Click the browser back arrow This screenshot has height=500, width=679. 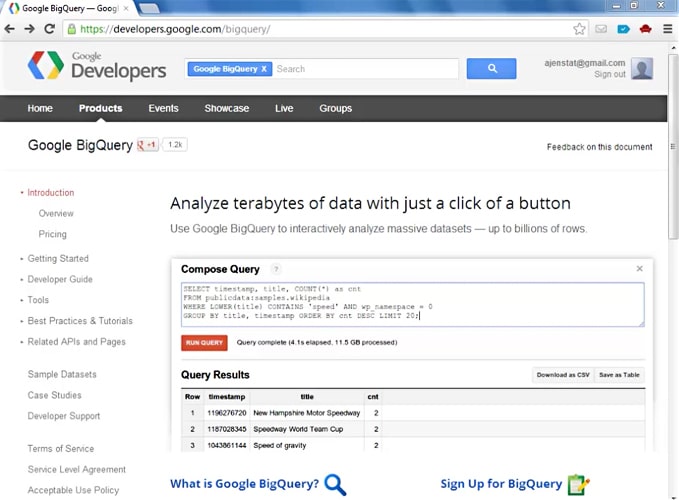click(x=10, y=29)
